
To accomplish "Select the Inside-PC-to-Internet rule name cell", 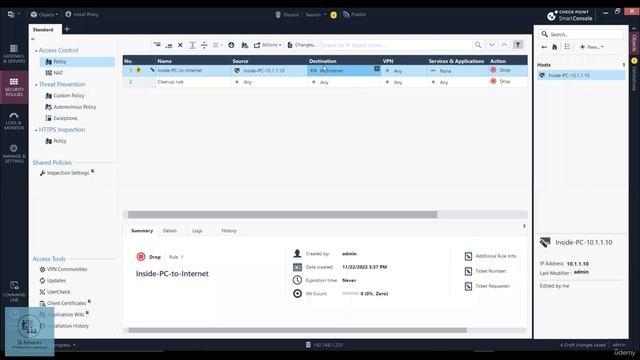I will point(193,70).
